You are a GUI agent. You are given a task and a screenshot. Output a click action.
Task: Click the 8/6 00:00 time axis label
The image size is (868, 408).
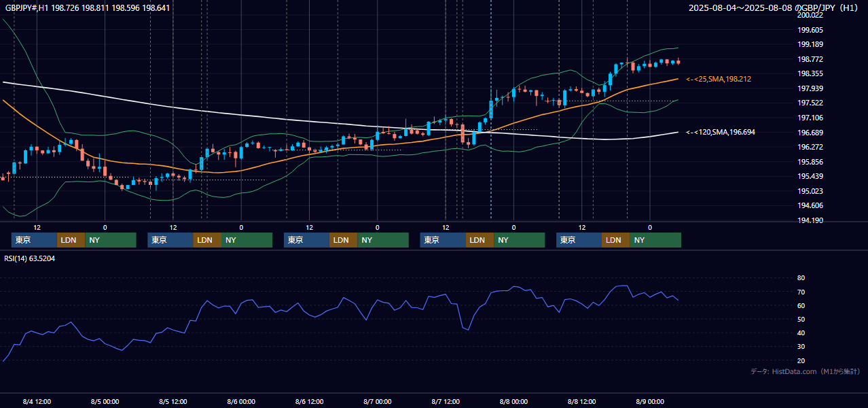(241, 402)
